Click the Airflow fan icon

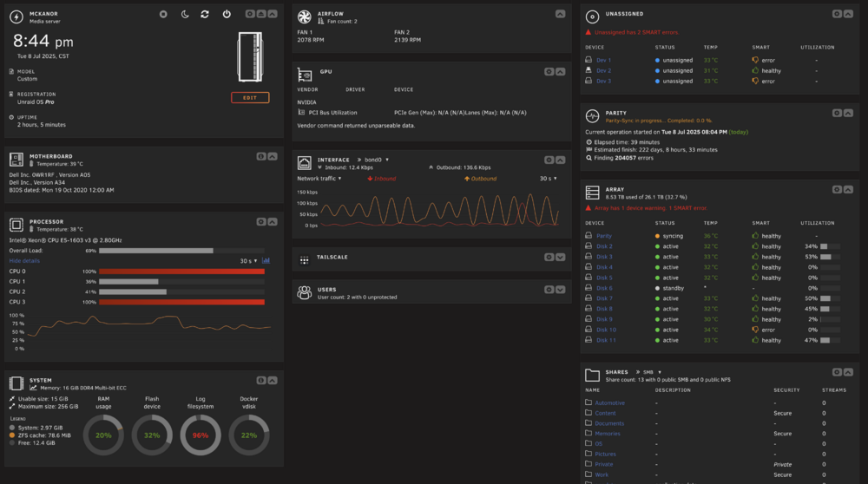point(305,17)
